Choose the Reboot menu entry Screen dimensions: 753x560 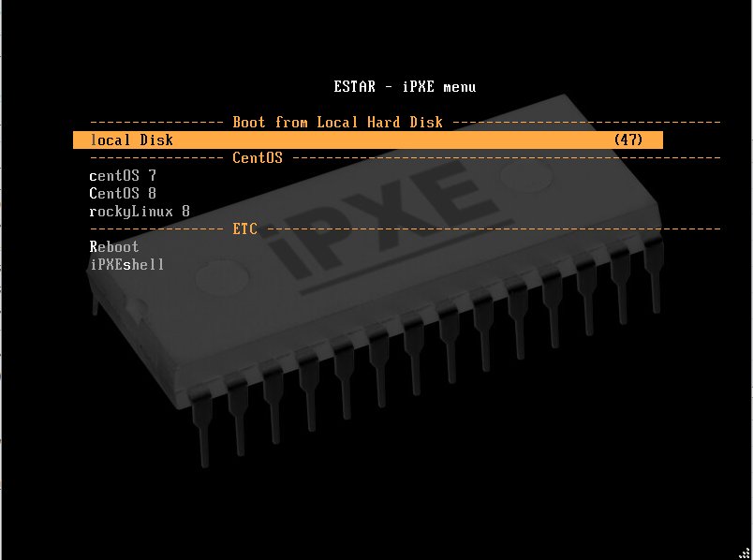[x=114, y=246]
